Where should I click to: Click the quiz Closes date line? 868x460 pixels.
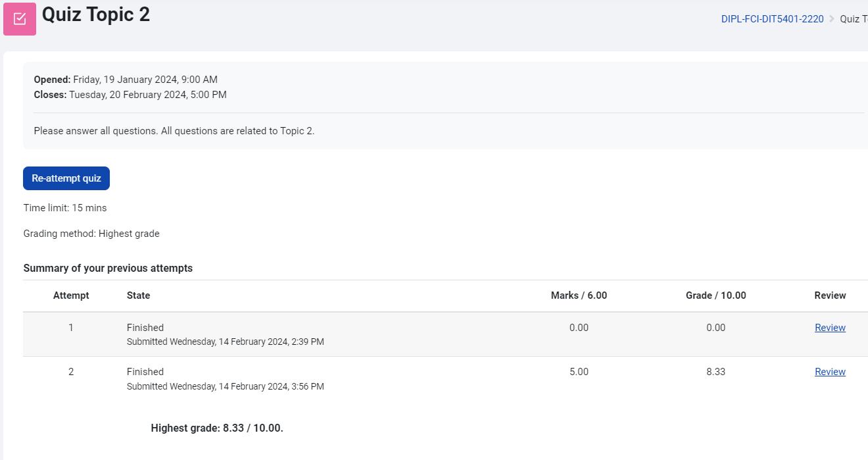click(x=130, y=95)
